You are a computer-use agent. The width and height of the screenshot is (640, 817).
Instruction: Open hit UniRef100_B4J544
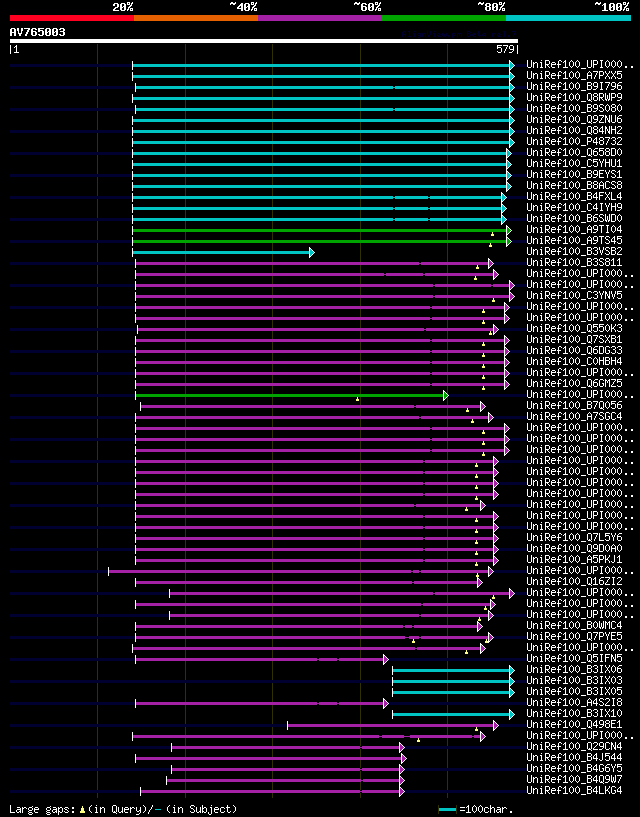574,758
